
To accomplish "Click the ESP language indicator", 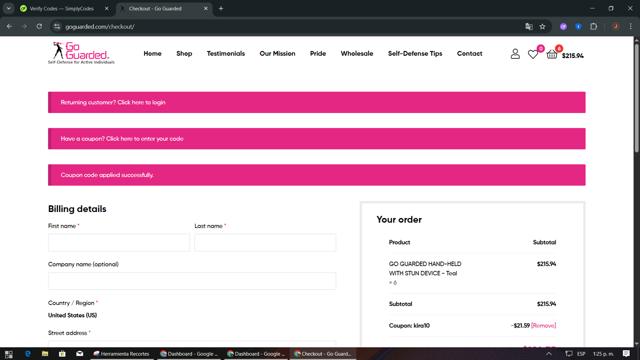I will point(581,354).
